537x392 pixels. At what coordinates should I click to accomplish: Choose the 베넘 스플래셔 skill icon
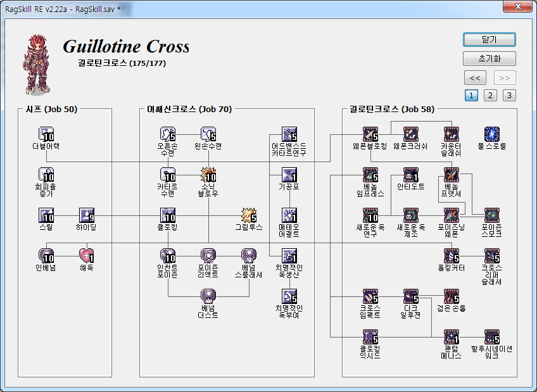(x=249, y=256)
